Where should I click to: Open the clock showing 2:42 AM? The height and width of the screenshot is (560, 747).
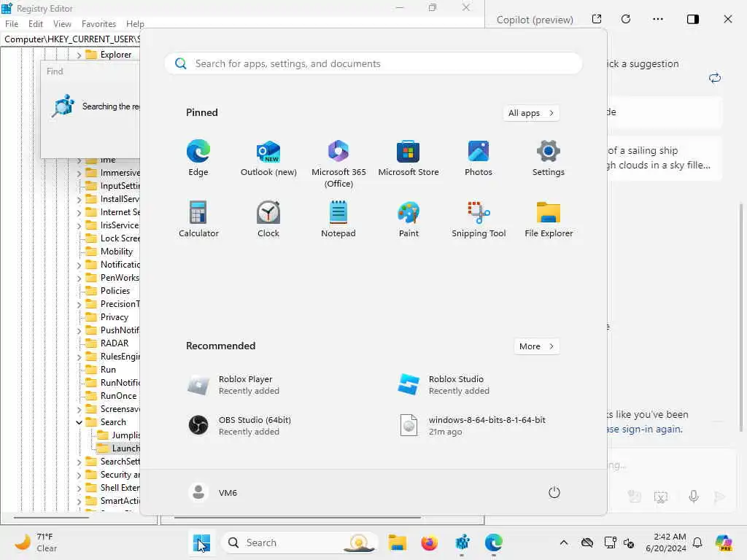pos(666,542)
